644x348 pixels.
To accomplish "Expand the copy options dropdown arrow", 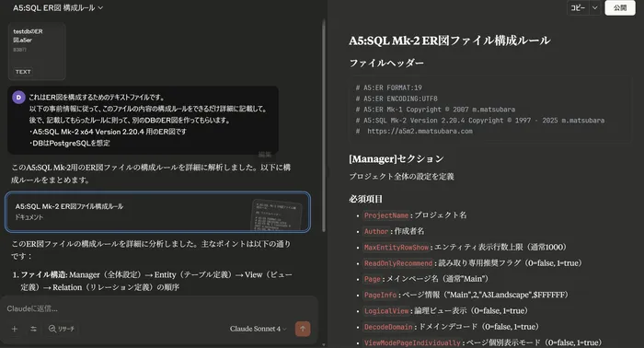I will [x=594, y=7].
